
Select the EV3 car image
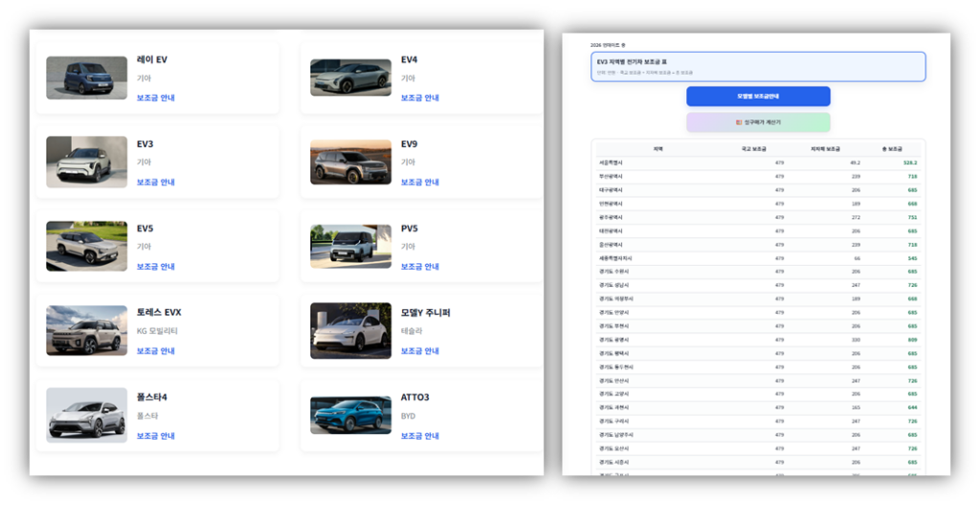[x=87, y=162]
